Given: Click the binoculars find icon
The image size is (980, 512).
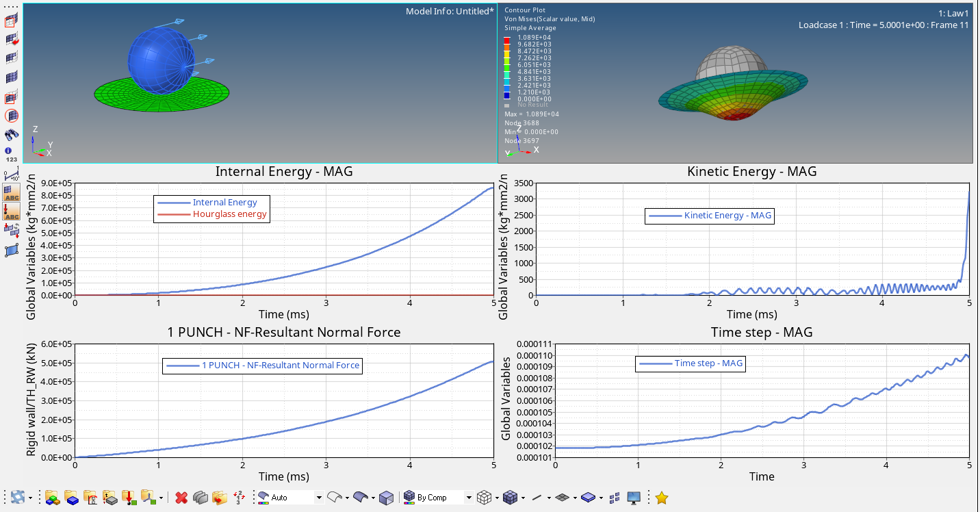Looking at the screenshot, I should (x=12, y=134).
